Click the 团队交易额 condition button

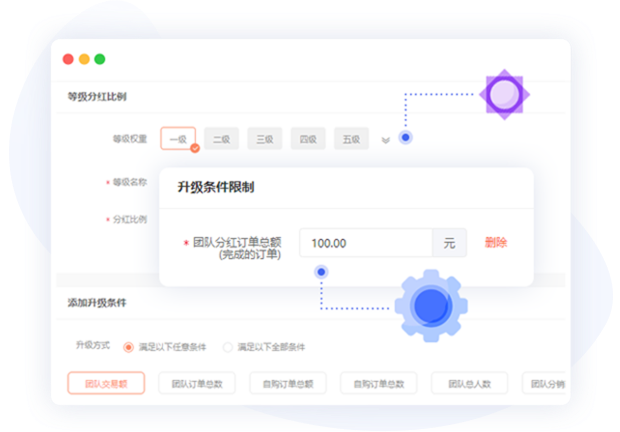(x=106, y=383)
